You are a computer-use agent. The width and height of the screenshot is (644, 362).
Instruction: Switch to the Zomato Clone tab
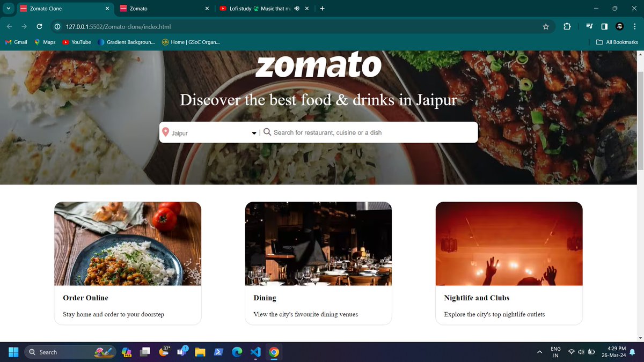pos(64,9)
